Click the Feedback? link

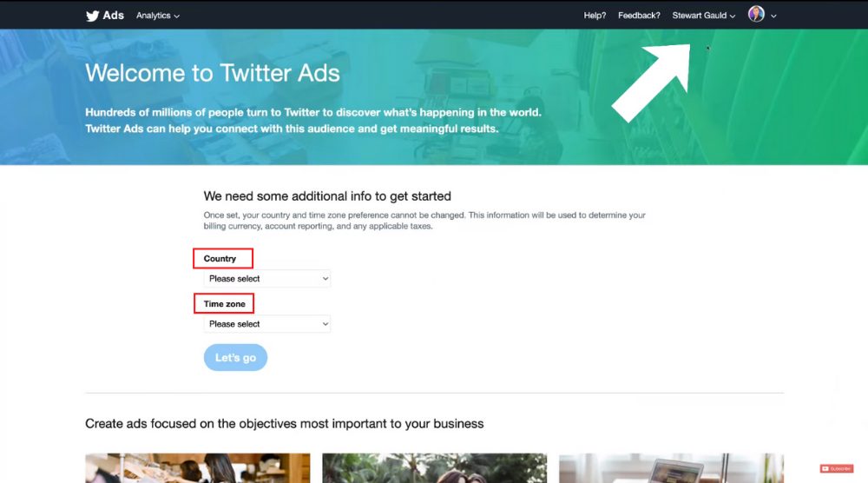pyautogui.click(x=639, y=16)
